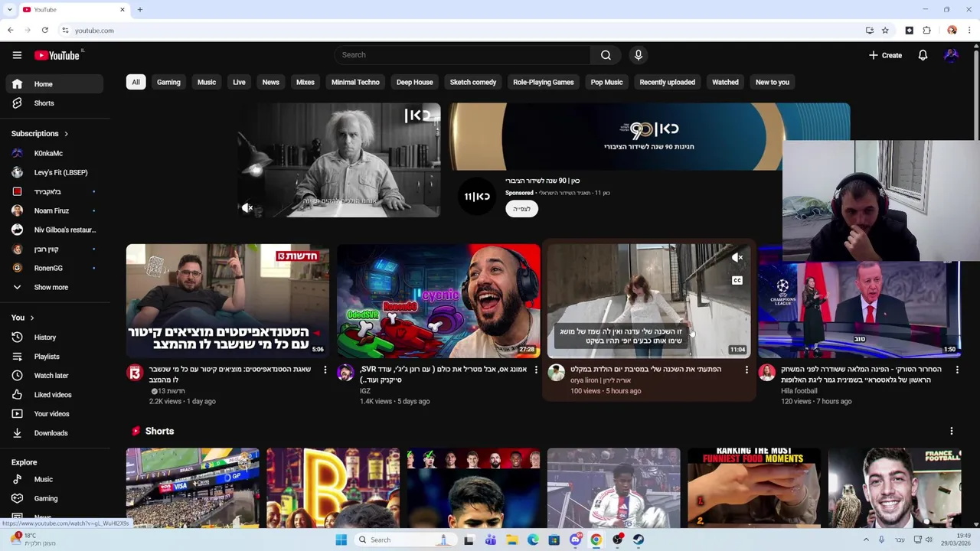The image size is (980, 551).
Task: Open more options for the Hila football video
Action: tap(957, 370)
